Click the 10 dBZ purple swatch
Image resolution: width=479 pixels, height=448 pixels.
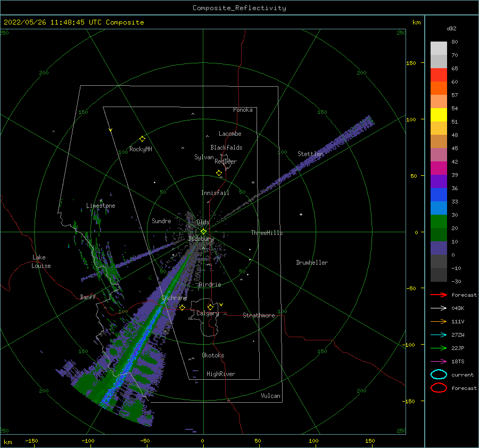(439, 248)
